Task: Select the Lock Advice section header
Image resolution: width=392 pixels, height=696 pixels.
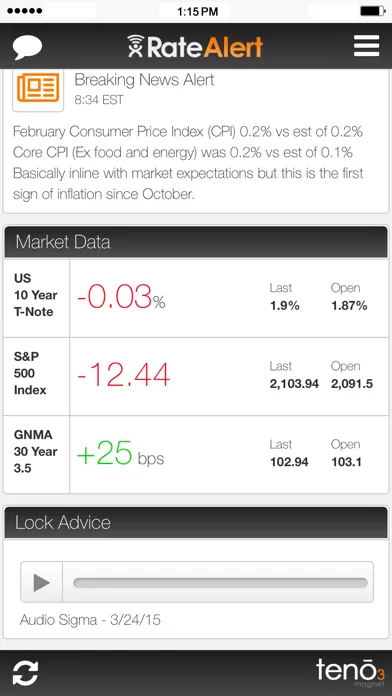Action: 196,522
